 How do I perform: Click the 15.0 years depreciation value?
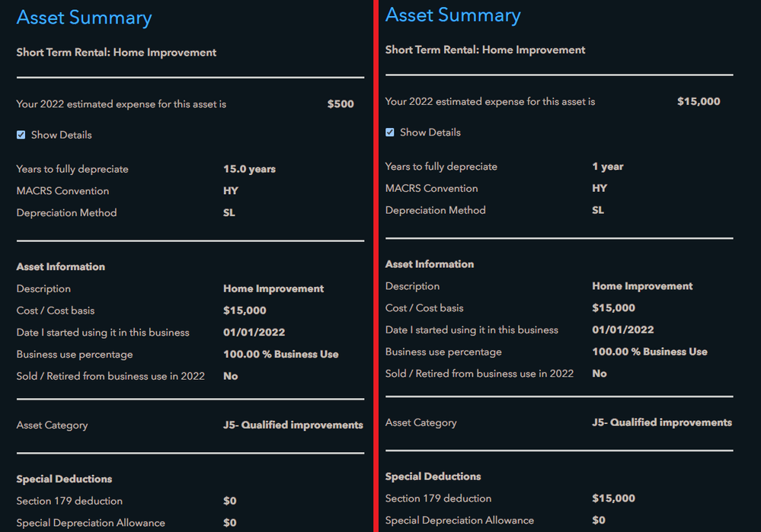point(249,169)
